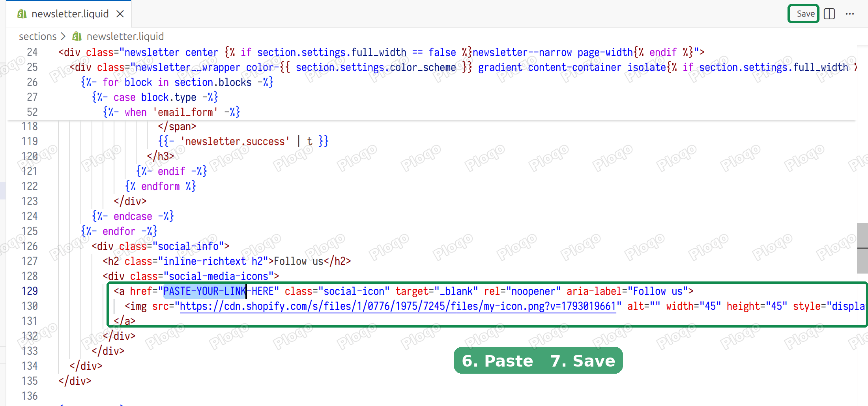The image size is (868, 406).
Task: Open the more actions ellipsis menu
Action: [x=850, y=14]
